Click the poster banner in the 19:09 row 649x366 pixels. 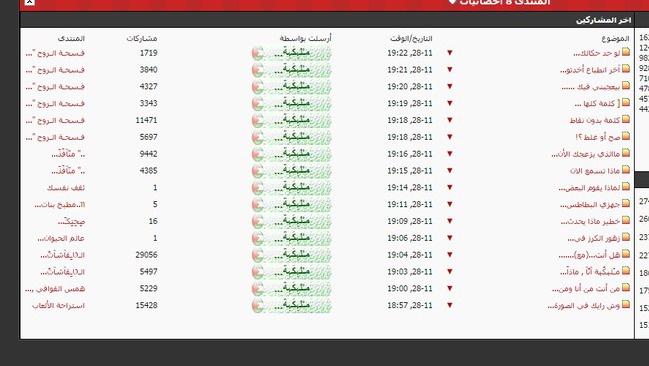292,221
